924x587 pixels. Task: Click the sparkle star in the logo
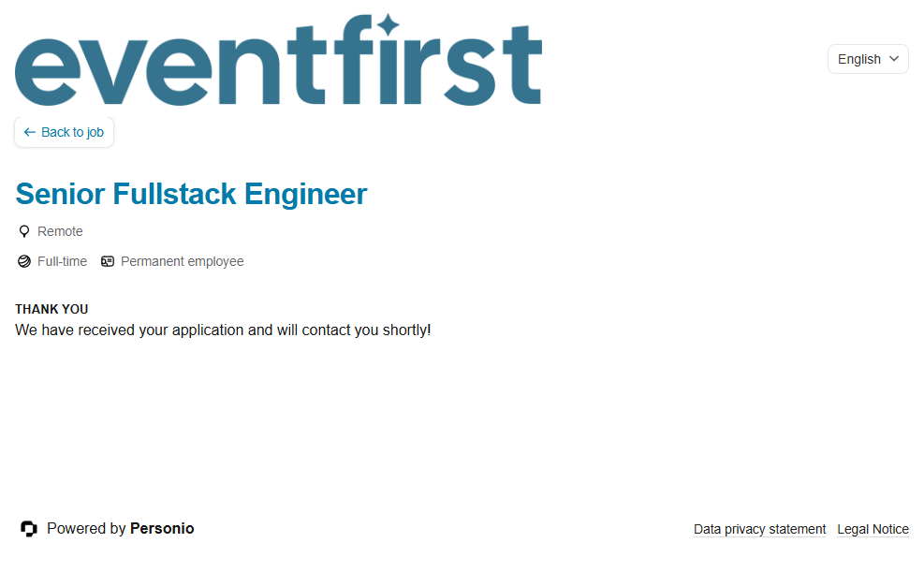[x=387, y=26]
